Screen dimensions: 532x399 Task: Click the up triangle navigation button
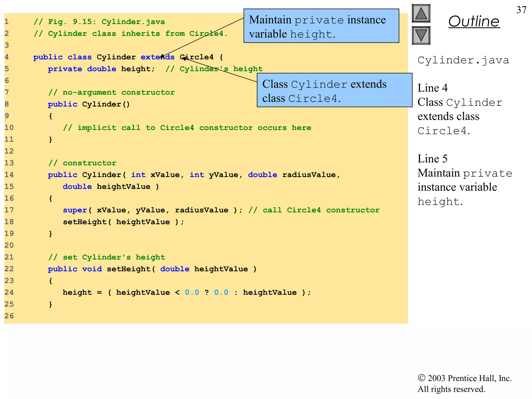point(421,14)
